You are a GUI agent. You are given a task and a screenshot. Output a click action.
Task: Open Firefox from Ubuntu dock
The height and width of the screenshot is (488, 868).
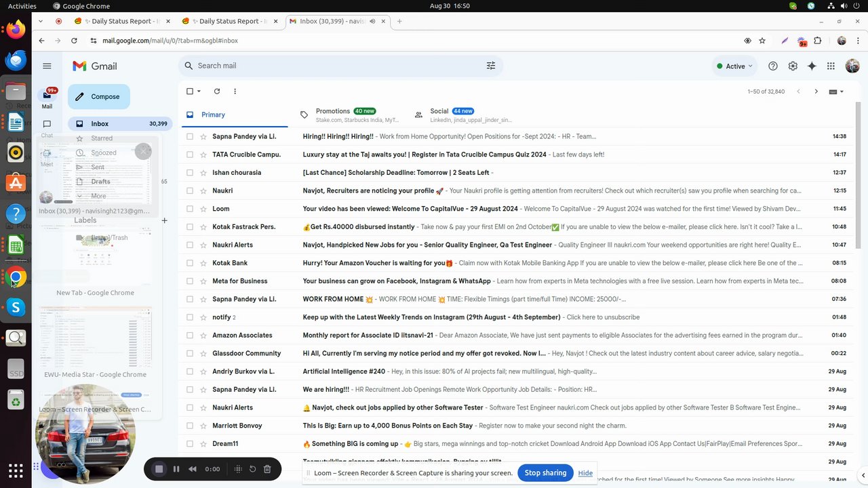16,29
